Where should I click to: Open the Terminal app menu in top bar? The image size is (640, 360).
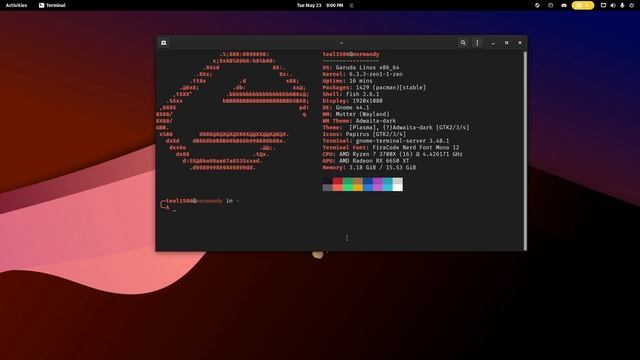click(52, 5)
